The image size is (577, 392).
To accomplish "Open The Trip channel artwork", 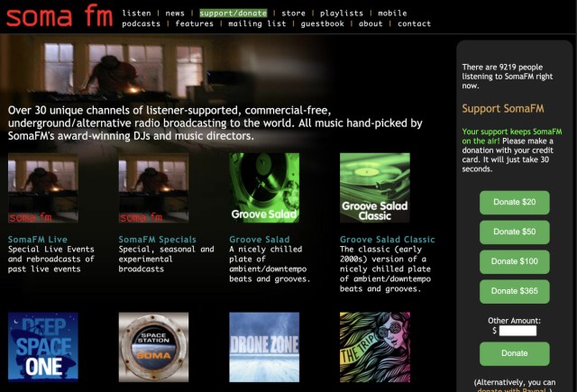I will click(x=375, y=347).
